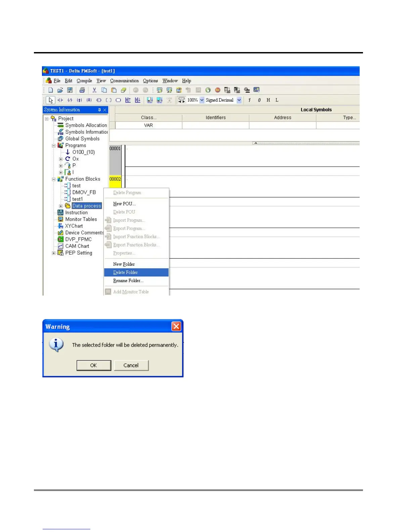Screen dimensions: 411x532
Task: Select DVP_FPMC in tree
Action: point(79,239)
